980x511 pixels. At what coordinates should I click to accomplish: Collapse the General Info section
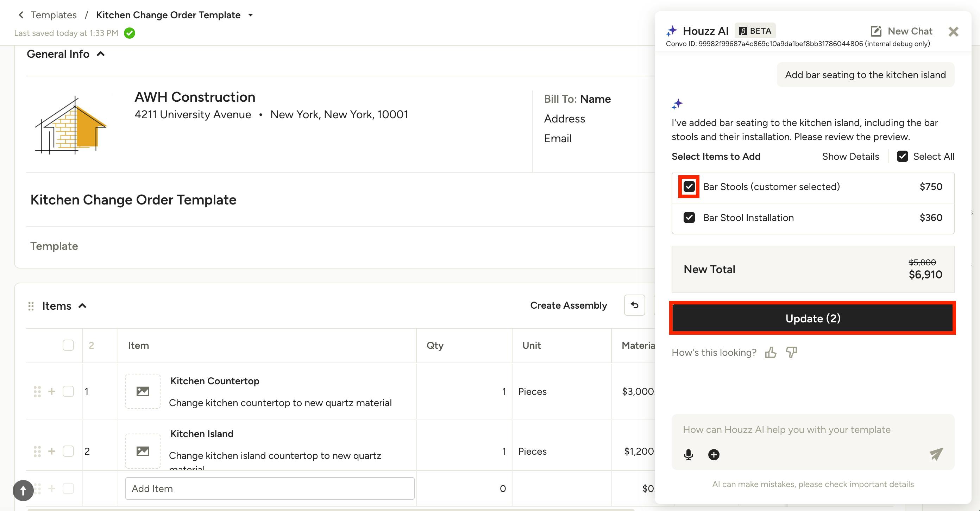(101, 54)
